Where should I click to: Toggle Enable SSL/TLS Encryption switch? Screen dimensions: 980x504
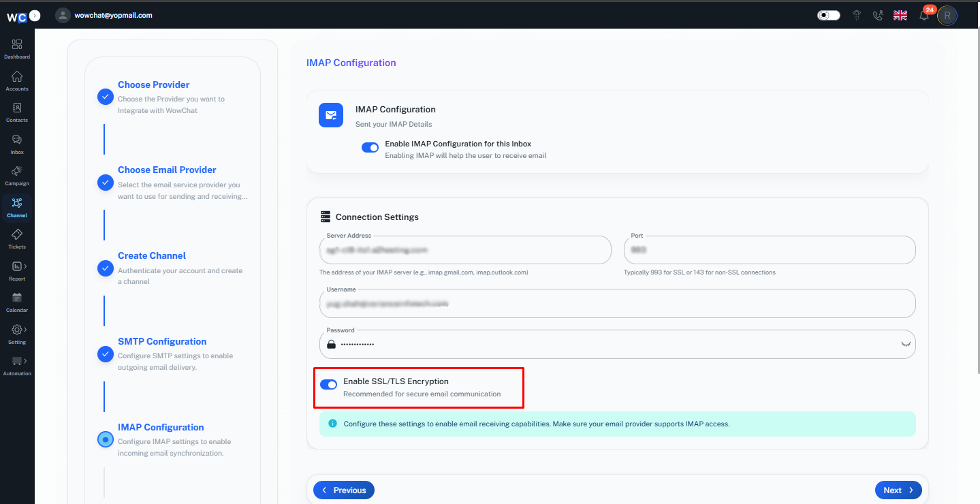coord(328,385)
